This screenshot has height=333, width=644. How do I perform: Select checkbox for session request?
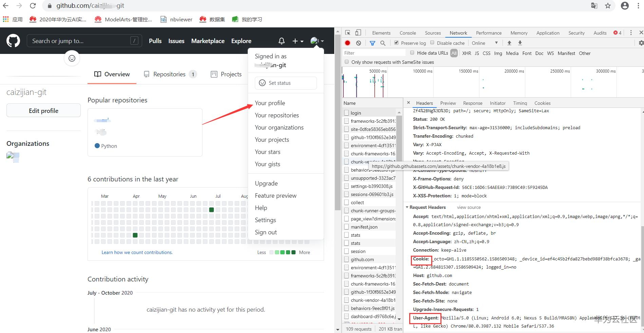(x=346, y=251)
